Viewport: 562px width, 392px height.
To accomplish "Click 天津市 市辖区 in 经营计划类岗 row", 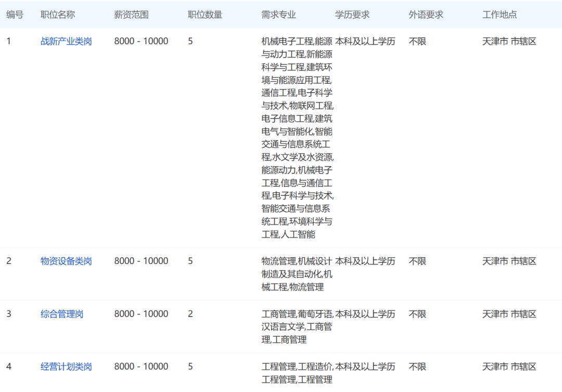I will pos(509,366).
